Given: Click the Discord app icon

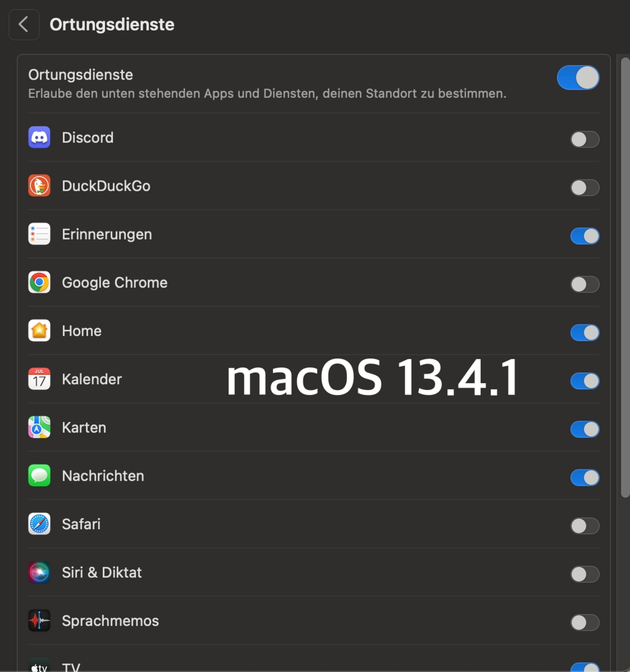Looking at the screenshot, I should coord(39,137).
